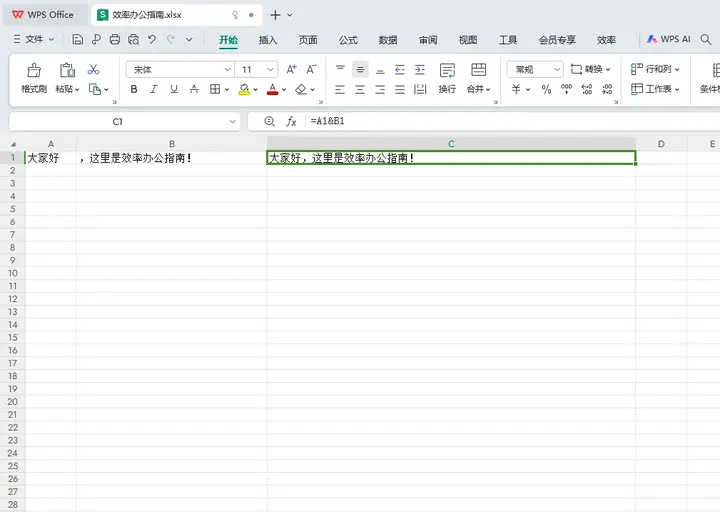Image resolution: width=720 pixels, height=512 pixels.
Task: Switch to the 审阅 Review tab
Action: (428, 40)
